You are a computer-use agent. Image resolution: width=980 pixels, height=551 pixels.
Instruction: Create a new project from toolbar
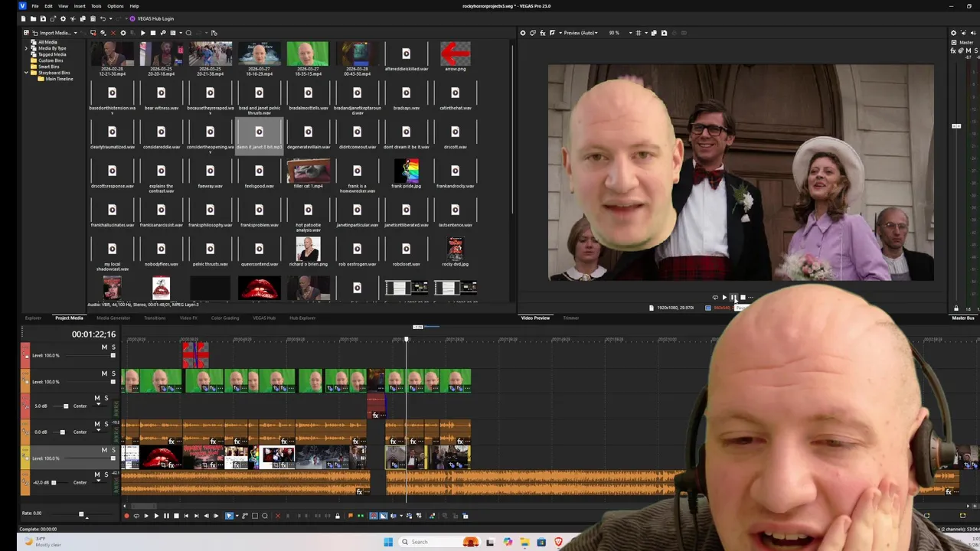point(23,18)
